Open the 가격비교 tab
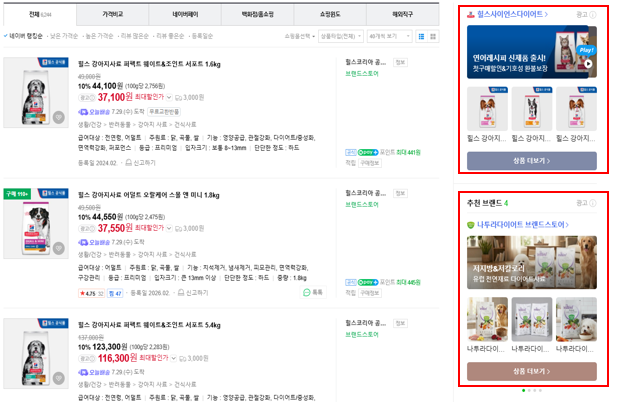Screen dimensions: 618x403 click(x=112, y=15)
